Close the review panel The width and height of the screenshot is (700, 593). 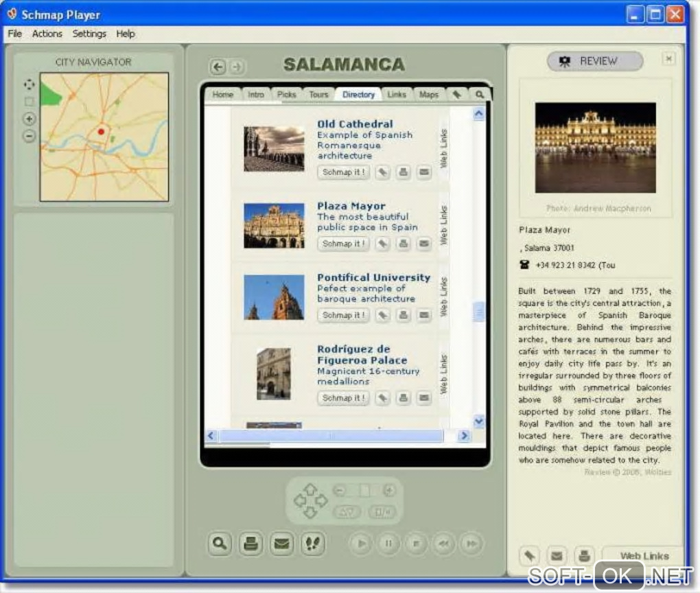668,58
